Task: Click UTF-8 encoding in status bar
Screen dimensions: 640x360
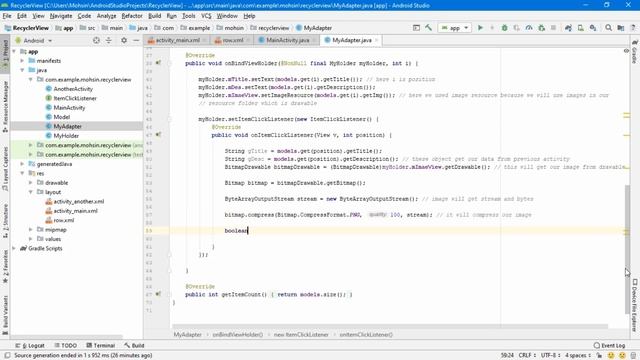Action: [x=550, y=355]
